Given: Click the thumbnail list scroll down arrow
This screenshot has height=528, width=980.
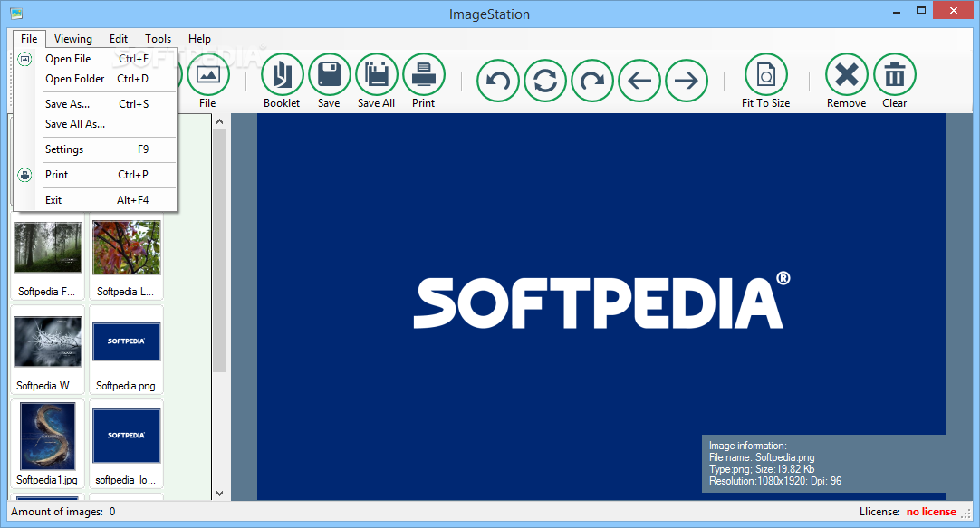Looking at the screenshot, I should (x=219, y=493).
